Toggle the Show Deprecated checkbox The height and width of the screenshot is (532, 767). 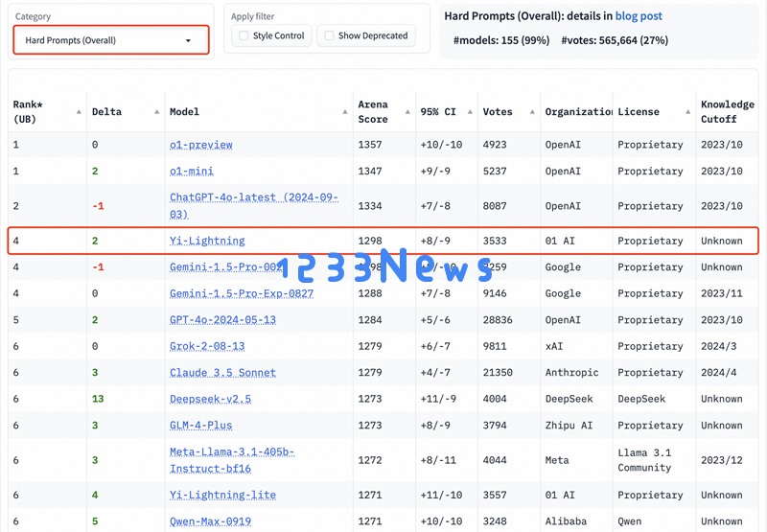[329, 35]
